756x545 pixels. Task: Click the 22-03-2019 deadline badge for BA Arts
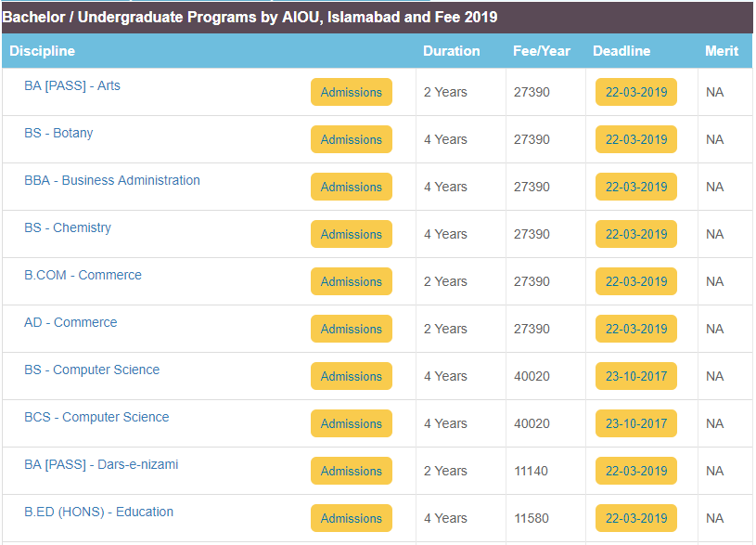(635, 92)
